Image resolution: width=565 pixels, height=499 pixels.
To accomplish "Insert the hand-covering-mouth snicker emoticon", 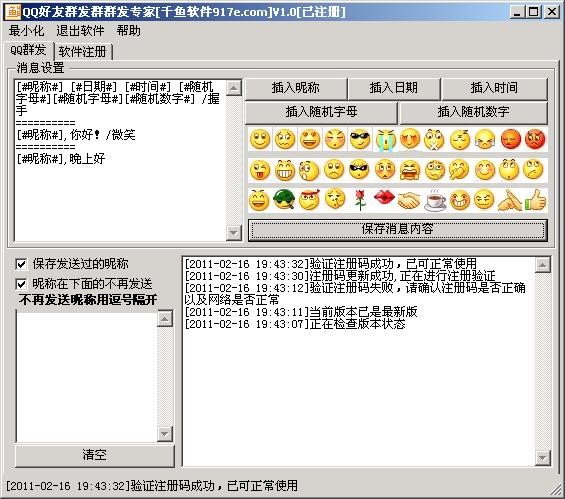I will [459, 170].
